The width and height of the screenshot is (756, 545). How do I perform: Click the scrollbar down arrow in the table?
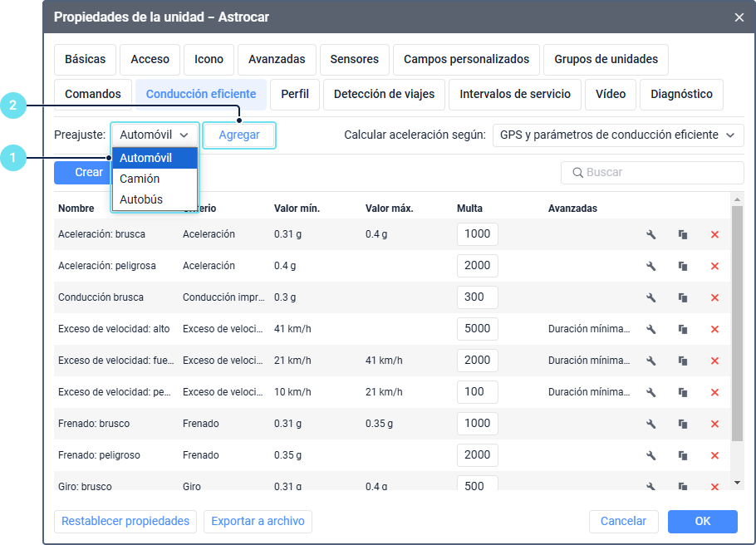(x=736, y=482)
